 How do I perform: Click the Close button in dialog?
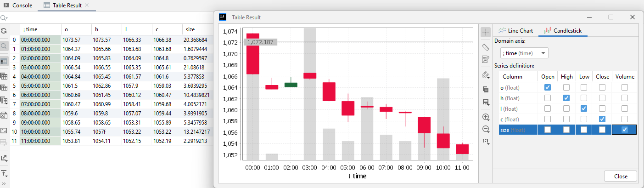pos(621,177)
